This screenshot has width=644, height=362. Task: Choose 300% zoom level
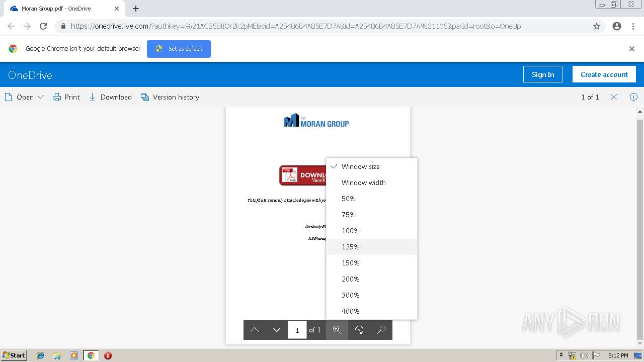pyautogui.click(x=372, y=295)
